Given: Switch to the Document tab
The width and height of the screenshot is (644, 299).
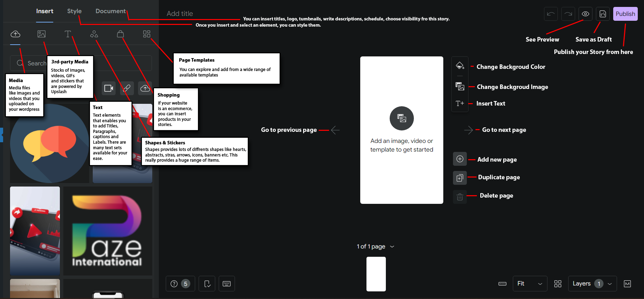Looking at the screenshot, I should tap(110, 11).
